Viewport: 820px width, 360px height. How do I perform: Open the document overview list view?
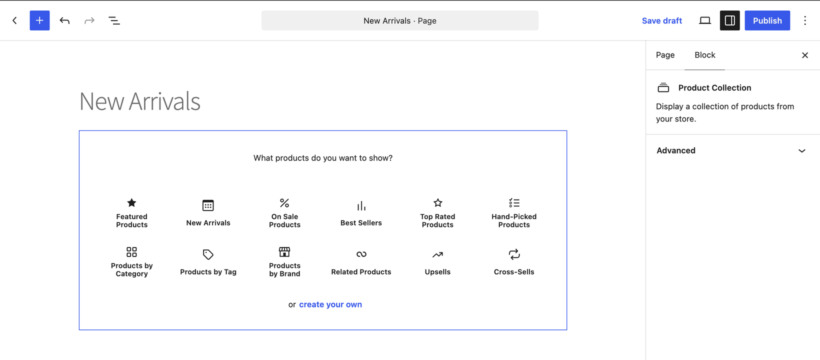click(114, 20)
